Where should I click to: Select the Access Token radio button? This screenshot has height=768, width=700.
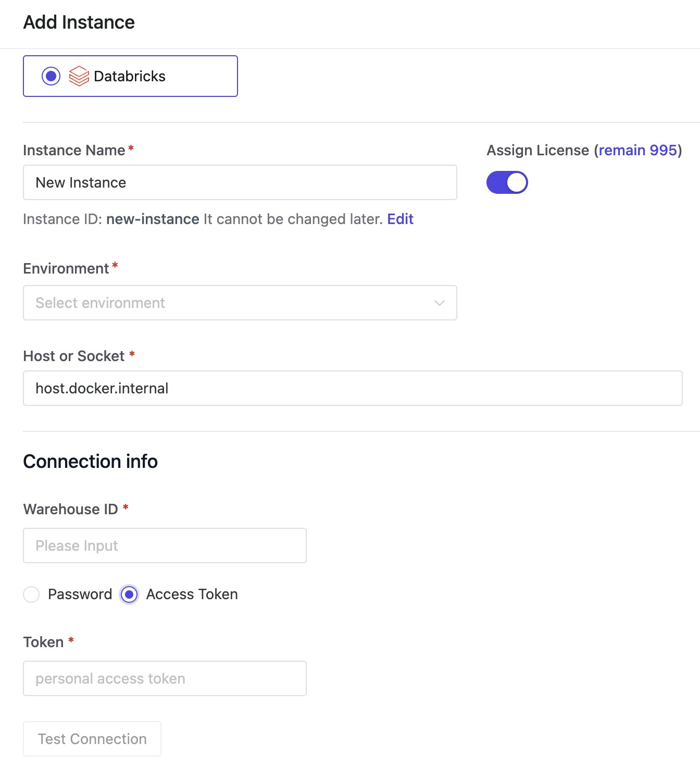point(129,594)
